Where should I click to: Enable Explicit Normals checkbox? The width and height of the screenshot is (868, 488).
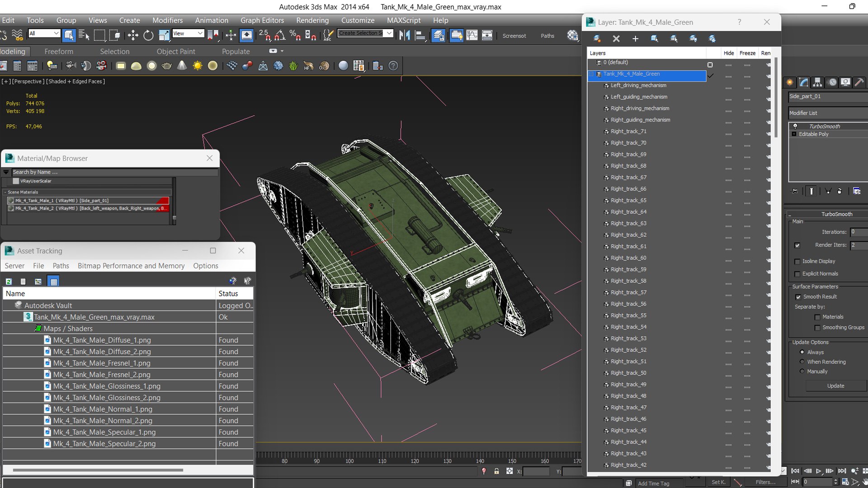click(797, 274)
